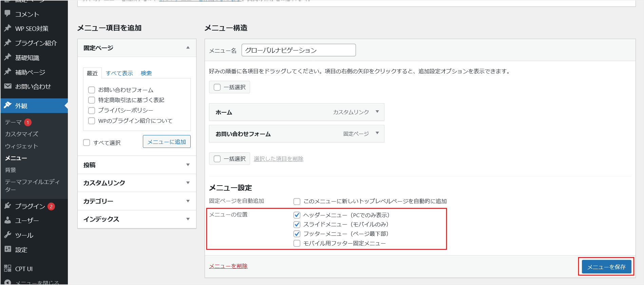Click the お問い合わせ envelope icon in sidebar
Image resolution: width=644 pixels, height=285 pixels.
point(7,86)
